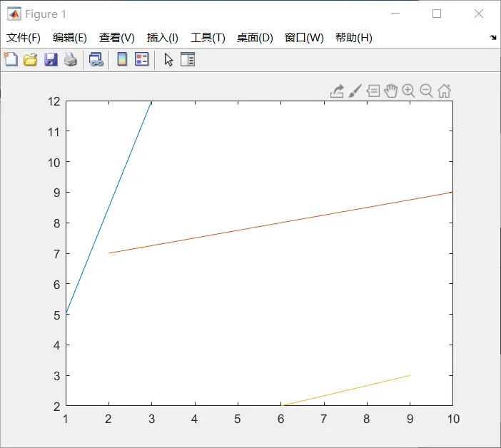Open the 桌面(D) menu
The image size is (501, 448).
point(255,38)
